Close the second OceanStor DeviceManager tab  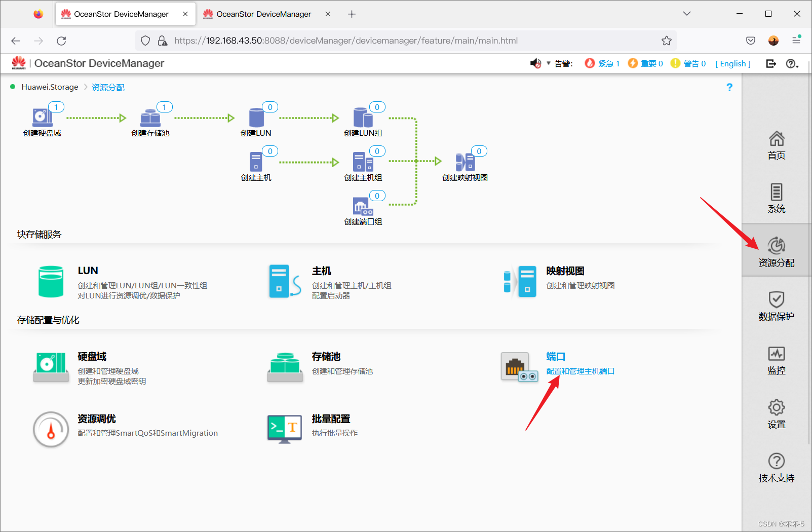point(328,14)
